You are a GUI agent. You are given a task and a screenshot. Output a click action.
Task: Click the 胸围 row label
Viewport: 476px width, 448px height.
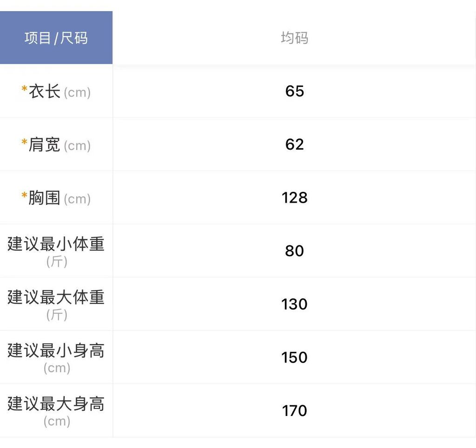pyautogui.click(x=45, y=198)
